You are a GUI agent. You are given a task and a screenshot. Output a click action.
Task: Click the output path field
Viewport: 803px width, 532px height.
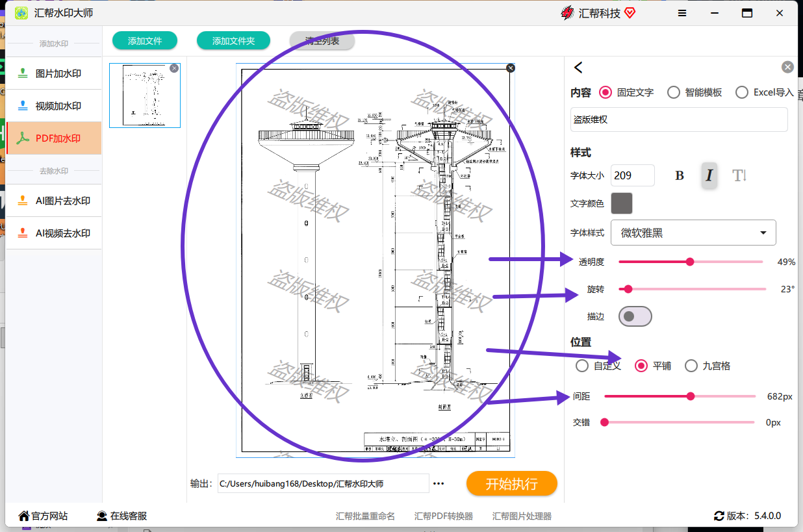pos(323,484)
